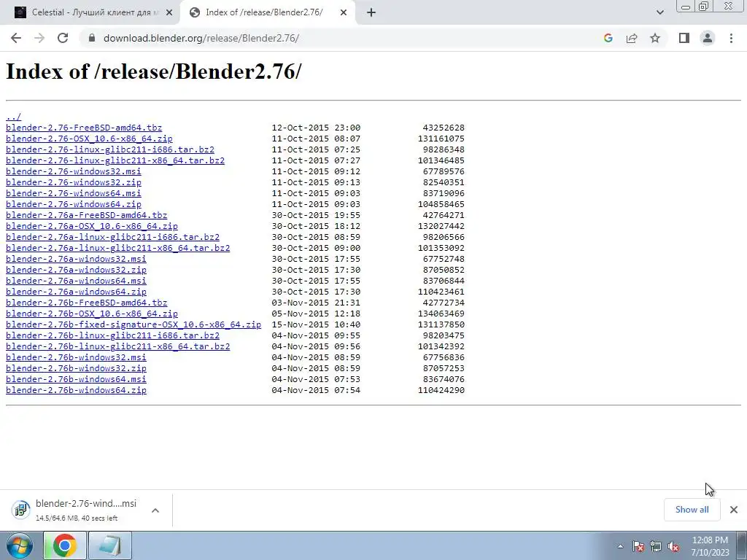Go to parent directory ../ link
Screen dimensions: 747x560
[x=13, y=117]
